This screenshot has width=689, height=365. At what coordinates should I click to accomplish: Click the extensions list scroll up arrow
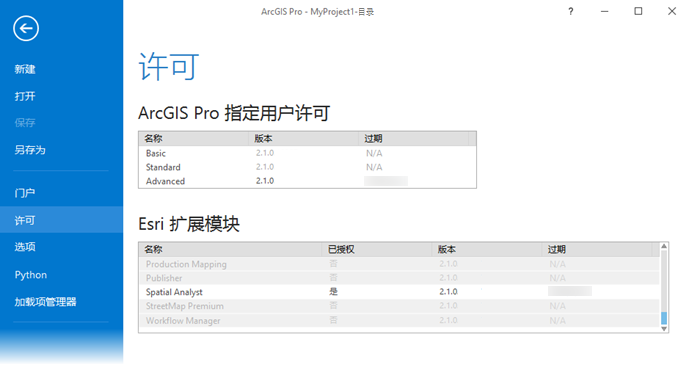pos(664,246)
